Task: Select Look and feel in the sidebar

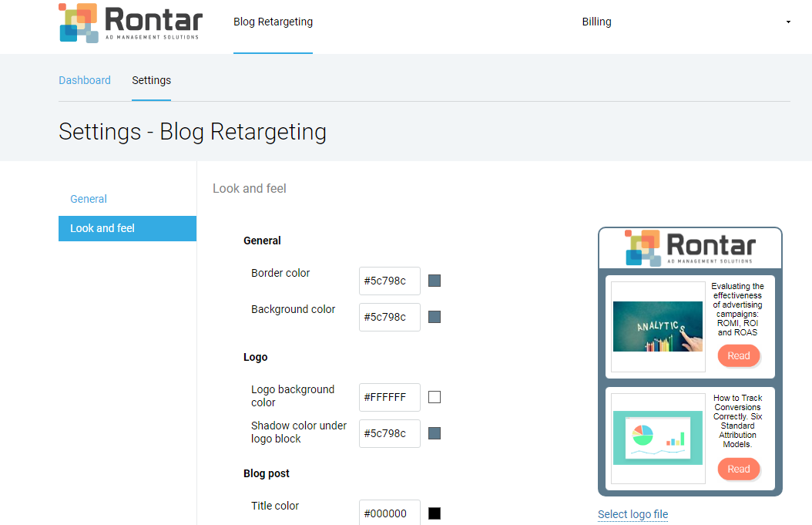Action: pos(127,228)
